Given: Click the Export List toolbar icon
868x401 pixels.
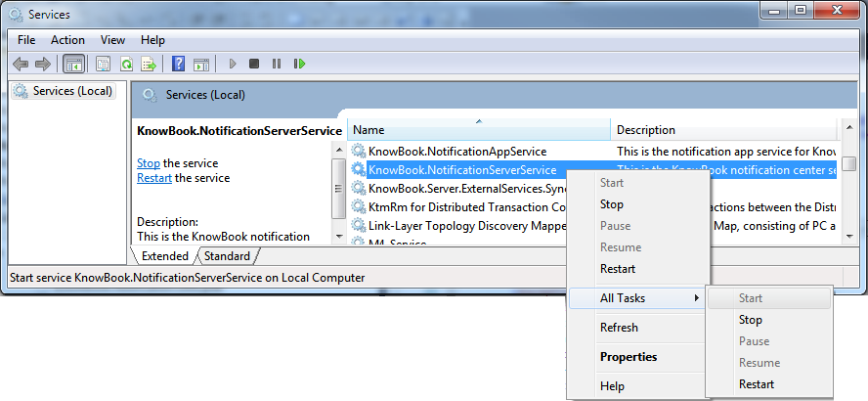Looking at the screenshot, I should click(x=149, y=65).
